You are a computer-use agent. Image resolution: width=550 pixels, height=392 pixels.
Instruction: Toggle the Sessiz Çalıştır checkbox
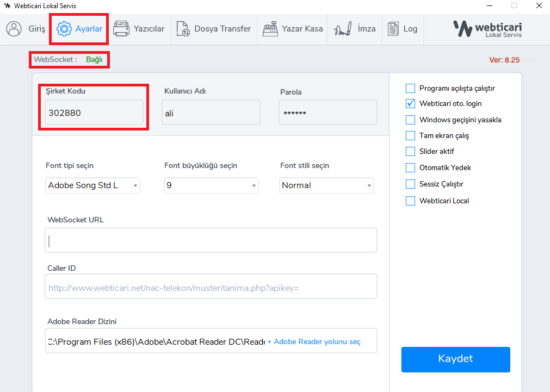[410, 184]
